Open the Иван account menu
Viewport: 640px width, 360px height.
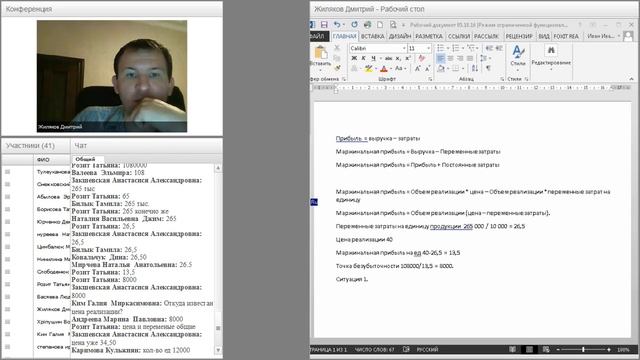point(603,36)
